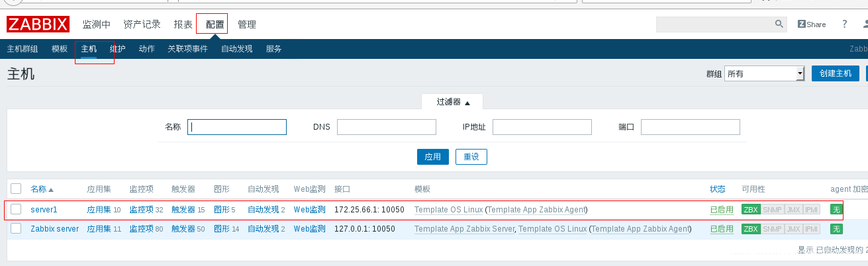Collapse the 过滤器 filter panel
Viewport: 868px width, 266px height.
click(x=453, y=102)
